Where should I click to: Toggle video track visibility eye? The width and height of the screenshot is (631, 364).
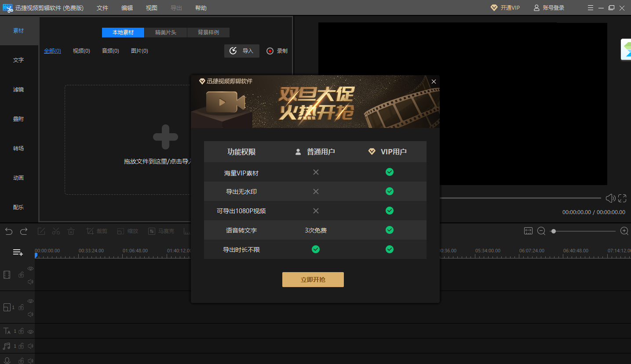click(x=30, y=269)
